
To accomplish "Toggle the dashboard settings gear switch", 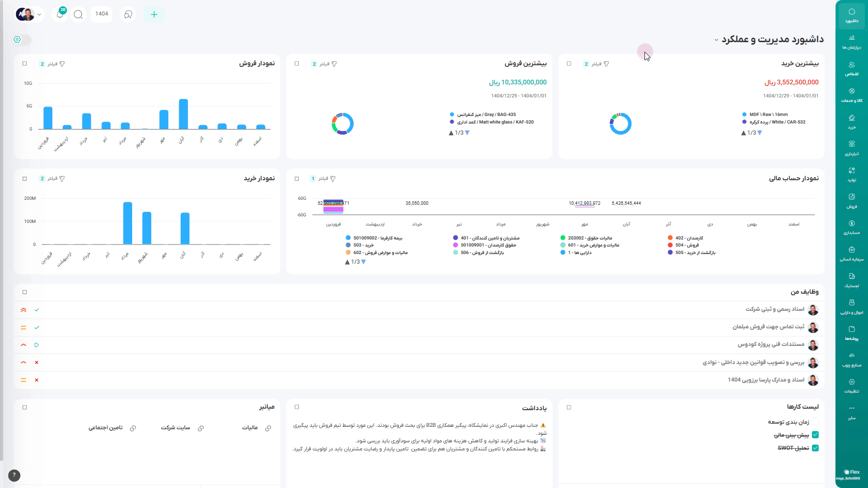I will [x=21, y=40].
